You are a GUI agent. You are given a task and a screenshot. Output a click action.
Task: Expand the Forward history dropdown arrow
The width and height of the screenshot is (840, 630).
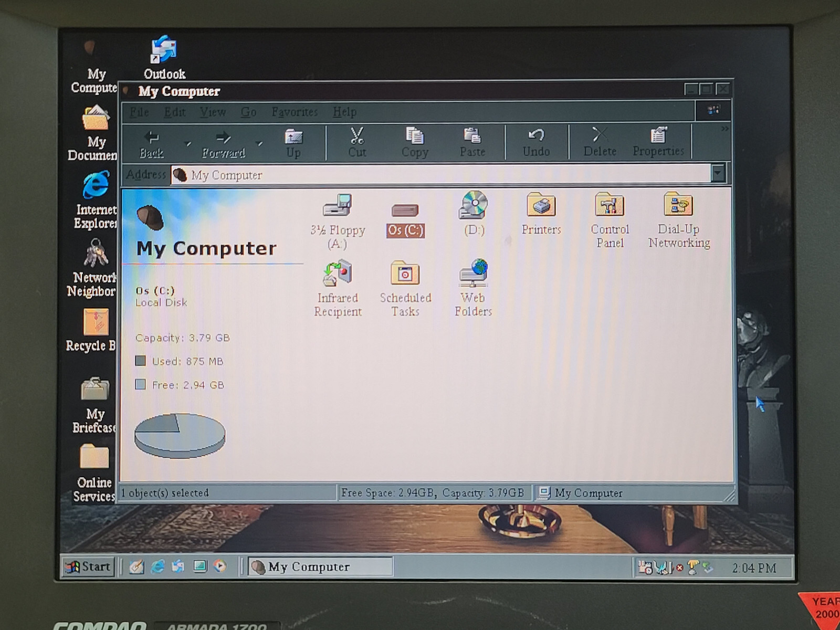point(259,143)
